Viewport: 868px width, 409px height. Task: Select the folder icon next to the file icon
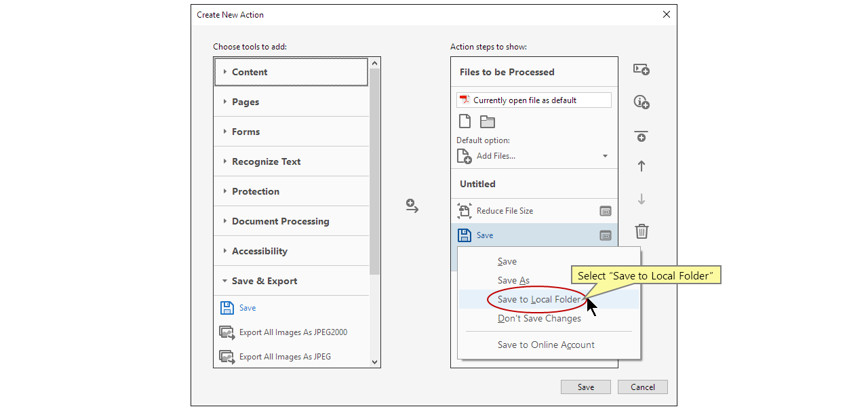tap(488, 120)
